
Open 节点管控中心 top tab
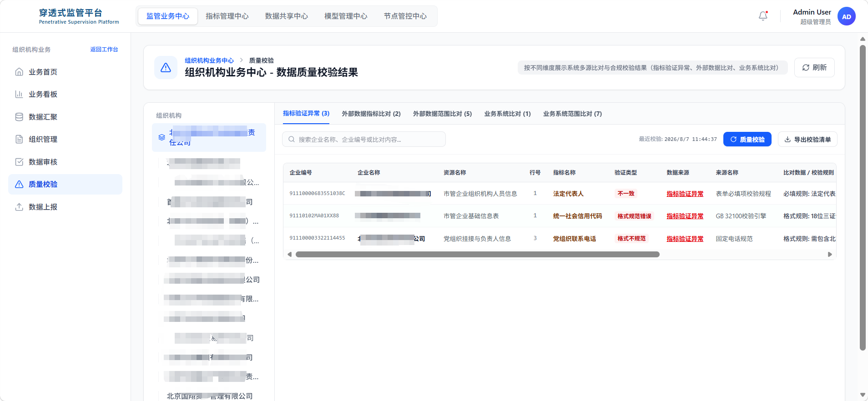point(405,16)
